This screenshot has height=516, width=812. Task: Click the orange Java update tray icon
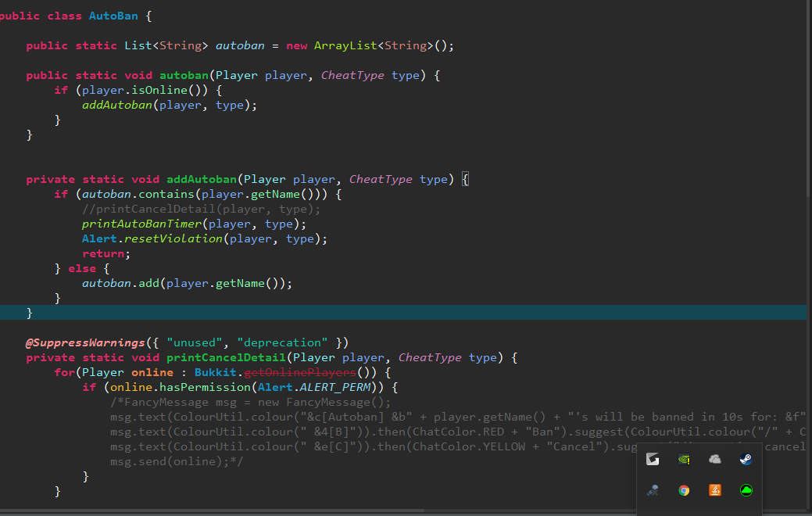click(715, 490)
